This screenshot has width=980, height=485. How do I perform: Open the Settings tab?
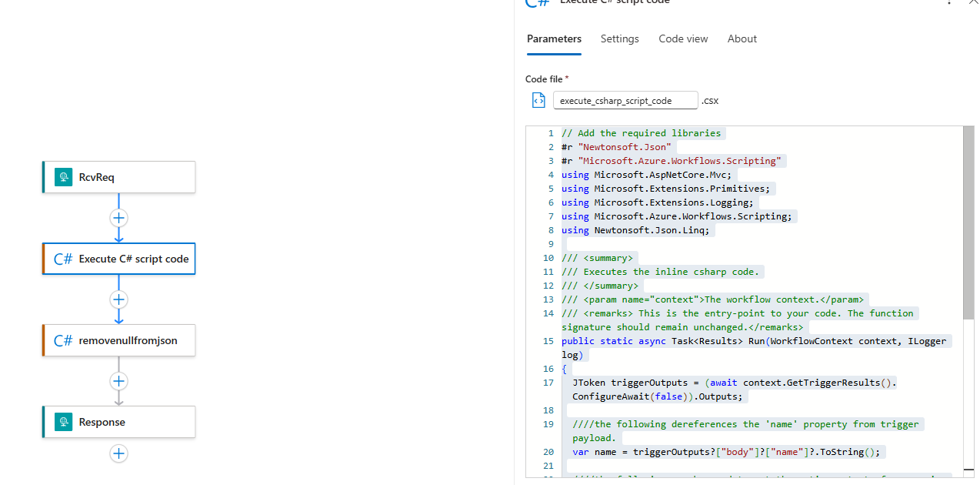click(619, 38)
